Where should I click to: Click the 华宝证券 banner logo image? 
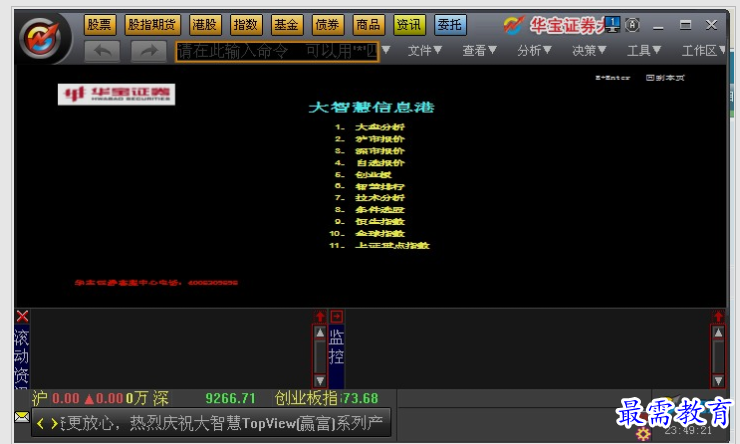click(x=116, y=94)
